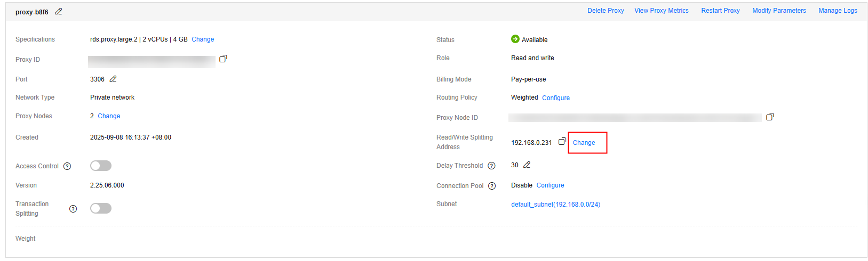Show help for Connection Pool
The height and width of the screenshot is (261, 868).
tap(492, 186)
